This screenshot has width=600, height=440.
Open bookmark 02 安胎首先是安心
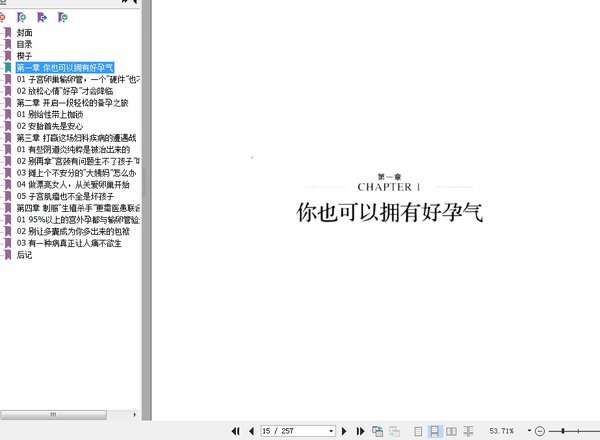[50, 126]
